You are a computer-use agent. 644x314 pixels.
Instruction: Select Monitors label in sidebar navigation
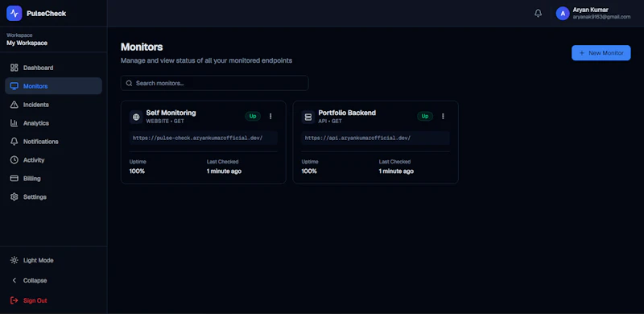pos(35,86)
